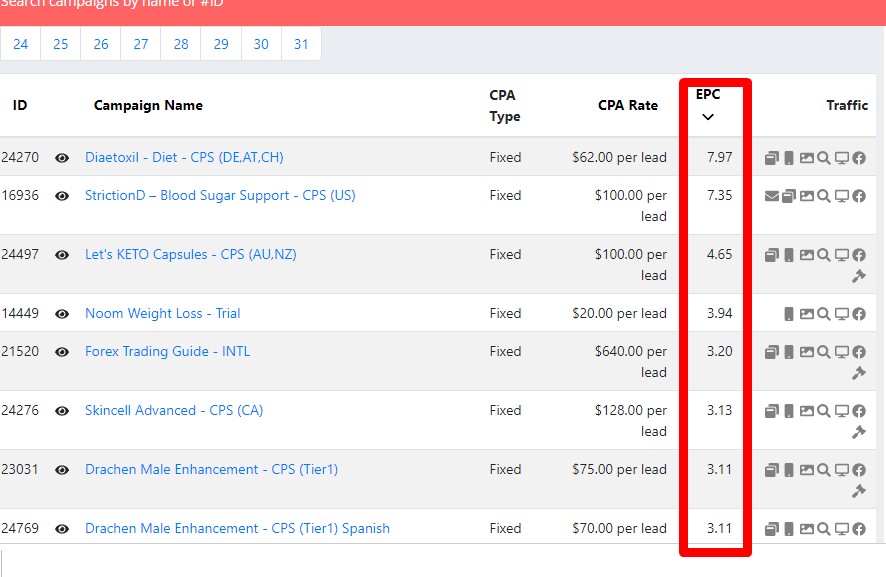Click banner image icon in Drachen Spanish row
The height and width of the screenshot is (577, 886).
pos(807,529)
